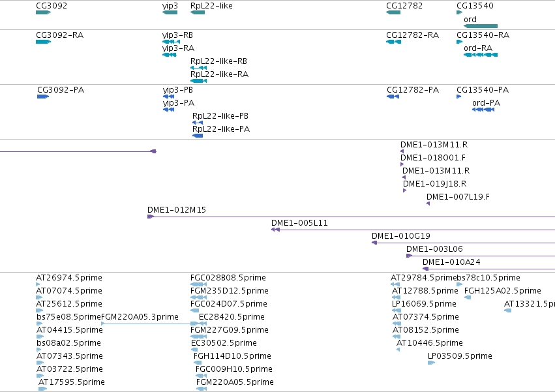Screen dimensions: 555x392
Task: Select EST bs78c10.5prime
Action: click(459, 284)
